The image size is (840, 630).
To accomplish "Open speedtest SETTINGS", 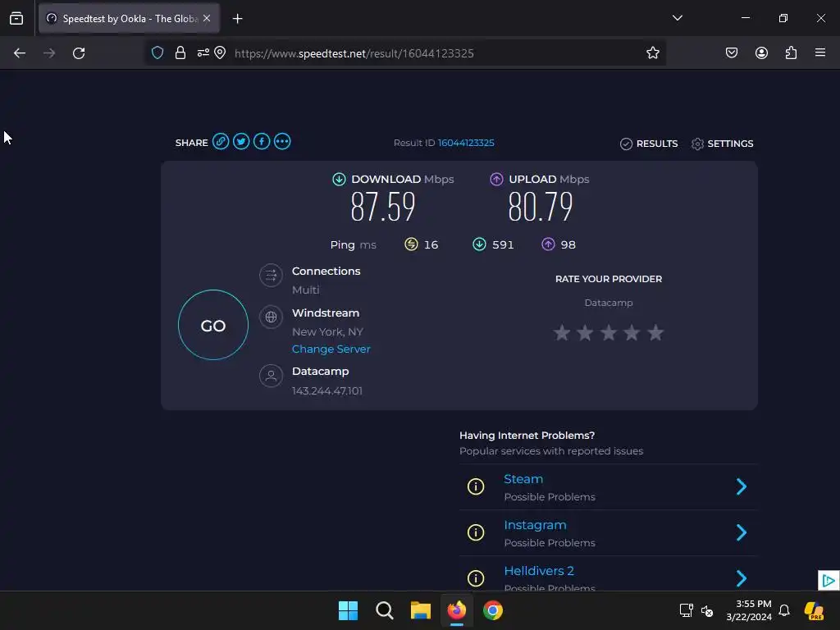I will pos(722,144).
